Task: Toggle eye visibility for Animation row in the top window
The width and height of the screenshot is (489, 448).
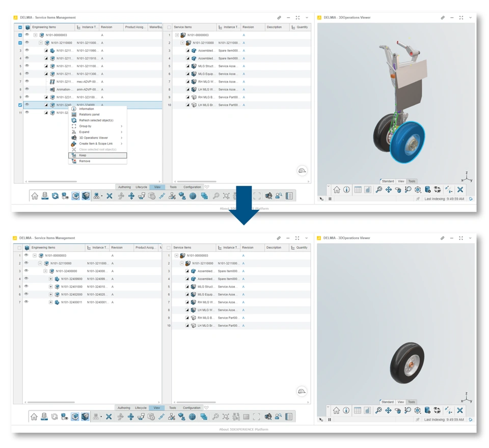Action: coord(27,89)
